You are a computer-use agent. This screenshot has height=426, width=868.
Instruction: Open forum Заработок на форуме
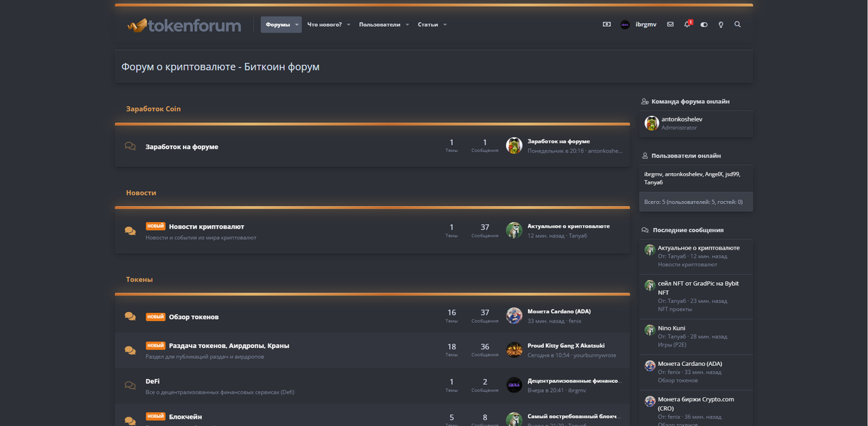point(182,147)
